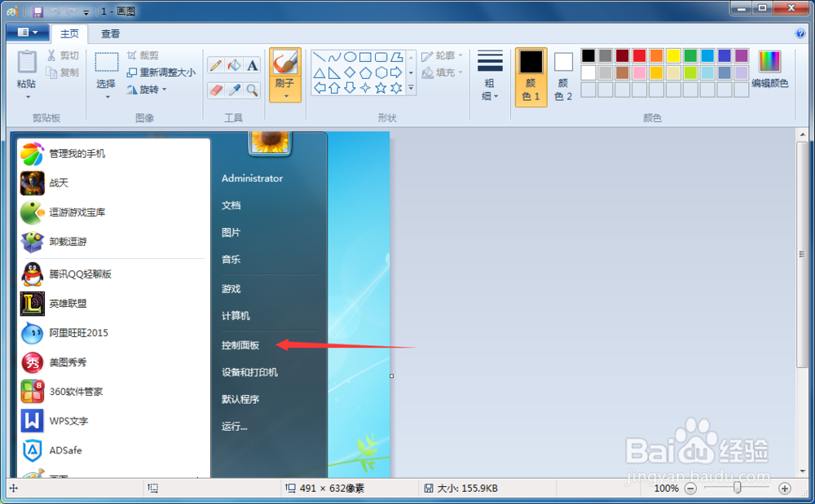Choose the Oval shape
Viewport: 815px width, 504px height.
point(350,56)
